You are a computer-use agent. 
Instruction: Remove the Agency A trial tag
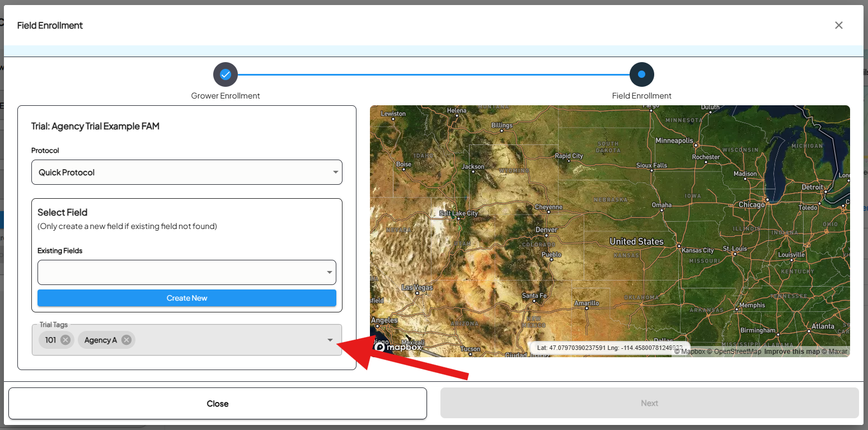coord(126,340)
